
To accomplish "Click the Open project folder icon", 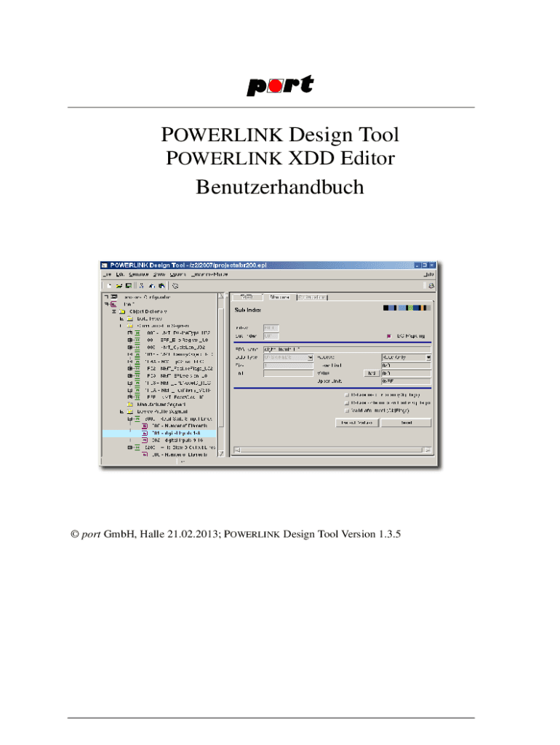I will 118,286.
